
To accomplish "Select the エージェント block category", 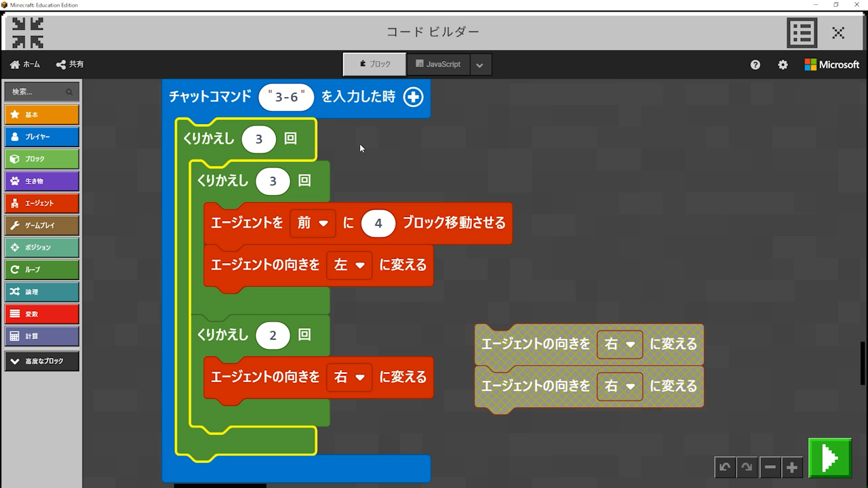I will click(x=41, y=203).
